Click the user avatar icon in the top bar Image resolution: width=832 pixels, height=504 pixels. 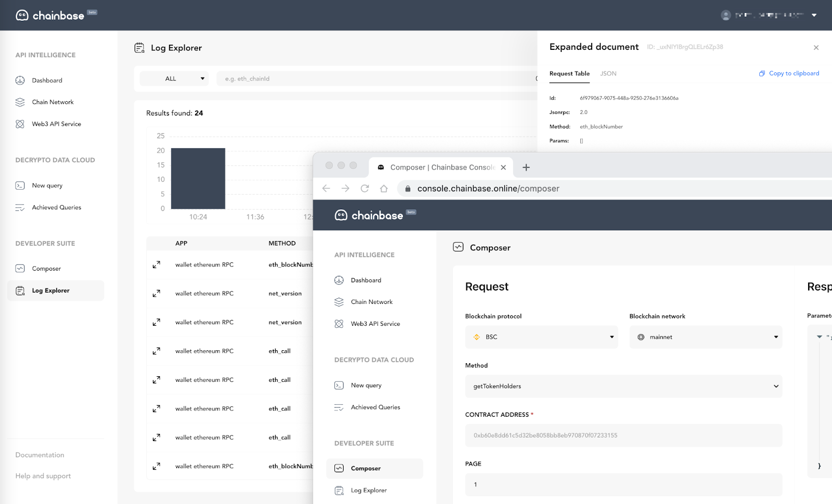pos(725,15)
